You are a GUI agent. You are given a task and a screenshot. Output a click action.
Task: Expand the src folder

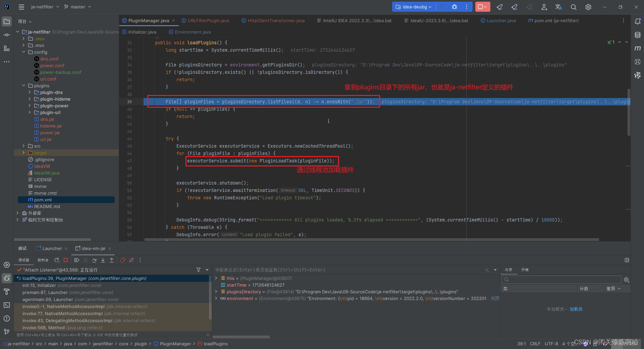(23, 146)
